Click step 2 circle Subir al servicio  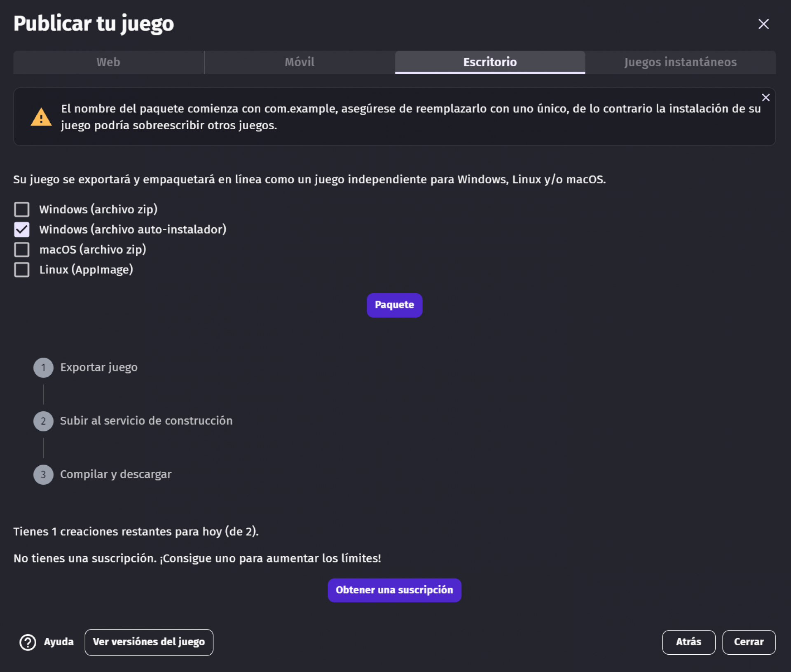[x=43, y=421]
